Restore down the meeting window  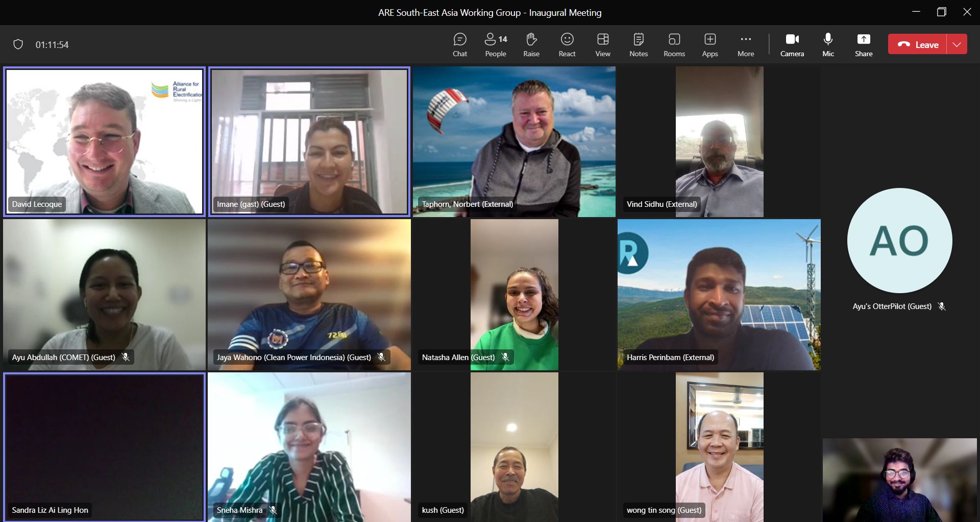click(x=941, y=12)
